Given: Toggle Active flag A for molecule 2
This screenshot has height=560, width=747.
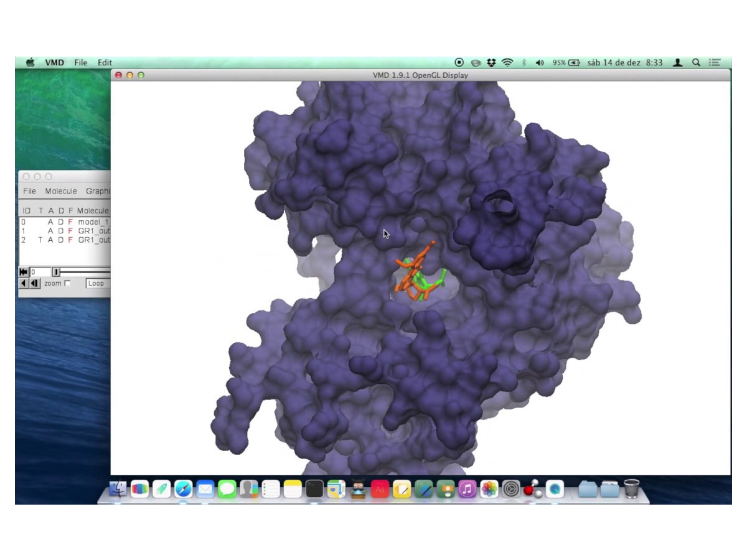Looking at the screenshot, I should 50,240.
